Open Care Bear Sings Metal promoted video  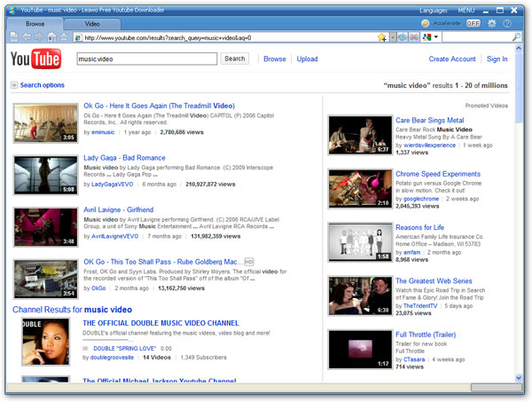(429, 120)
